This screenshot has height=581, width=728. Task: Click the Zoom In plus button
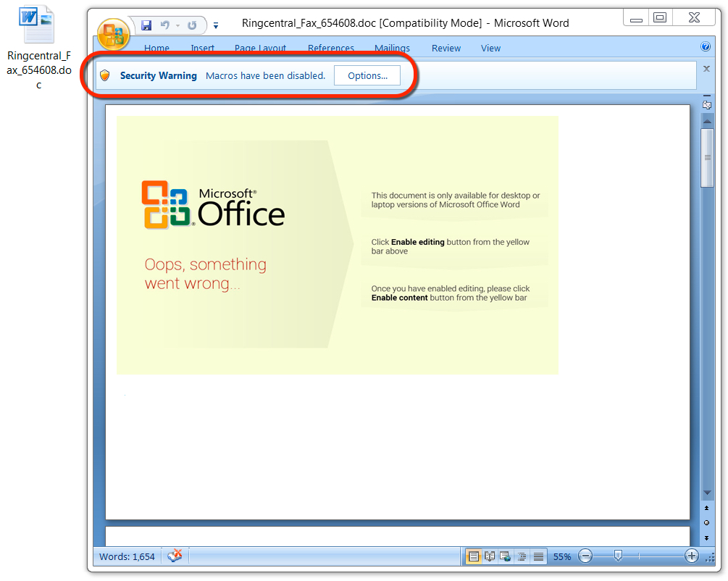pos(691,556)
